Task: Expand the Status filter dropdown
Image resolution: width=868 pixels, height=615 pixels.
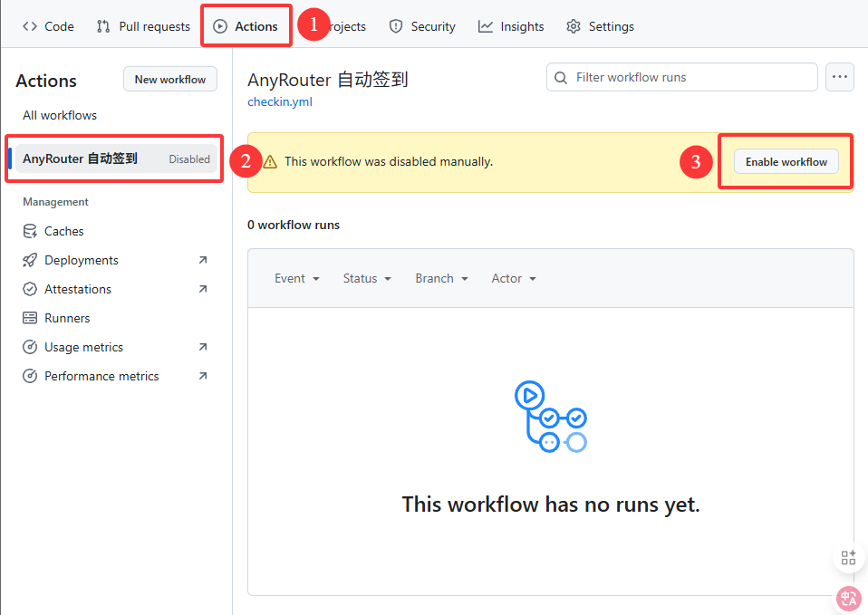Action: [x=366, y=278]
